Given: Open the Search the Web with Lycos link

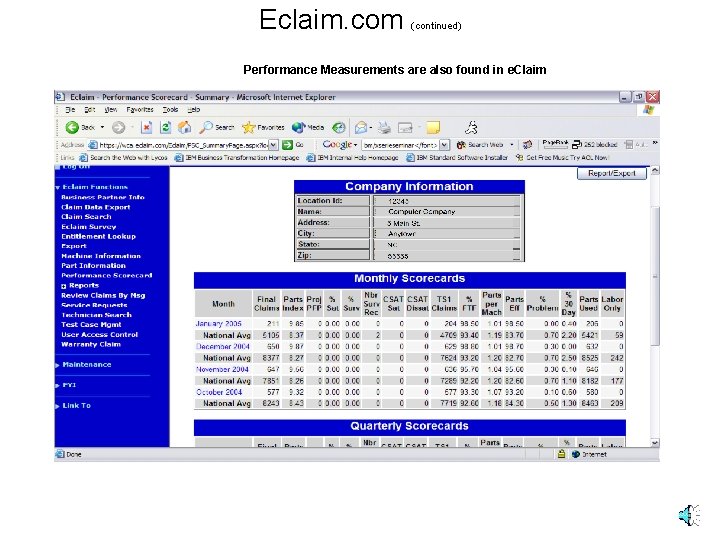Looking at the screenshot, I should (124, 158).
